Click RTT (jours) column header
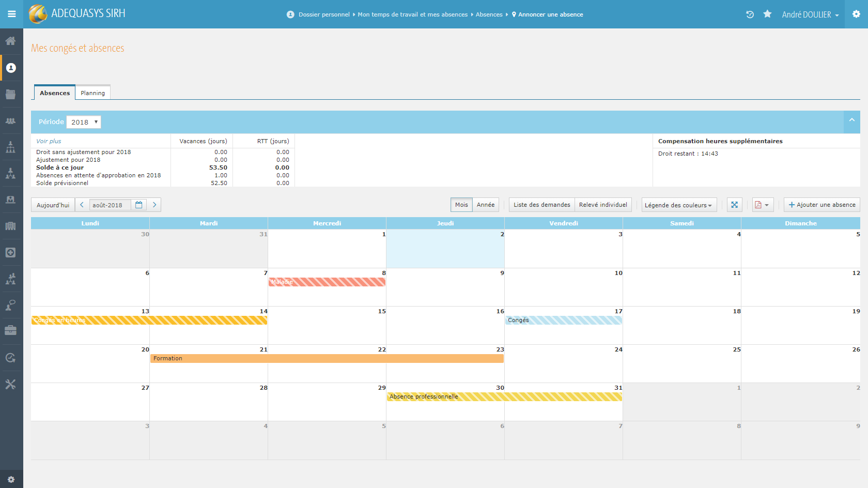Viewport: 868px width, 488px height. click(273, 141)
